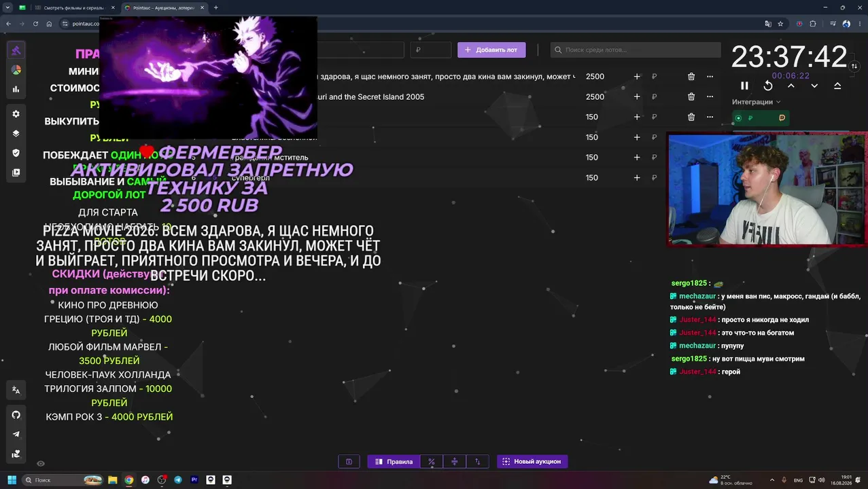The width and height of the screenshot is (868, 489).
Task: Focus the Поиск среди лотов search field
Action: click(x=636, y=50)
